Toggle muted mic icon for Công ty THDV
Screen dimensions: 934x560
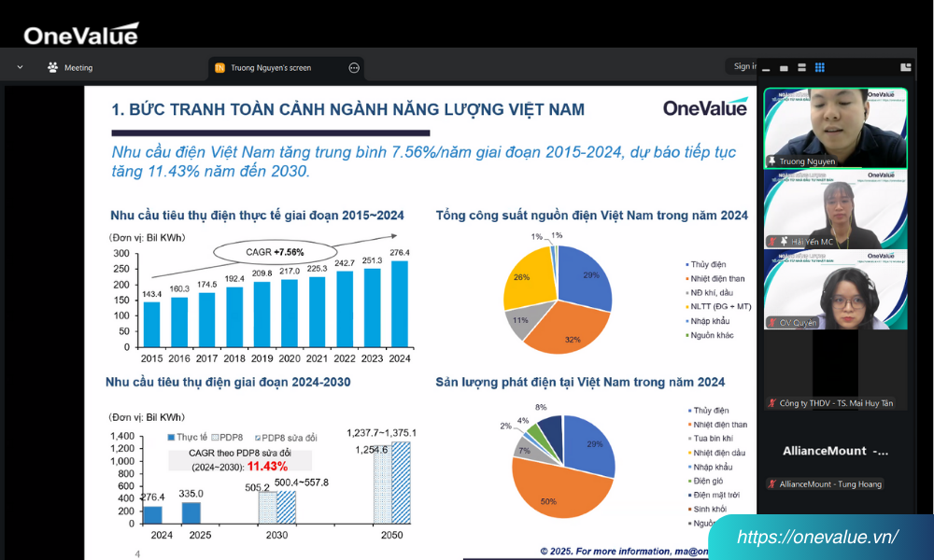pyautogui.click(x=771, y=403)
